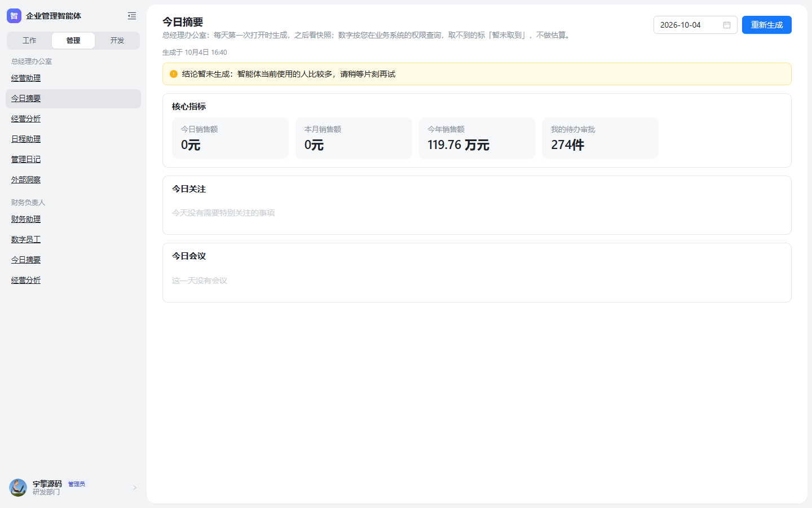812x508 pixels.
Task: Click the 结论暂未生成 alert message text
Action: coord(289,74)
